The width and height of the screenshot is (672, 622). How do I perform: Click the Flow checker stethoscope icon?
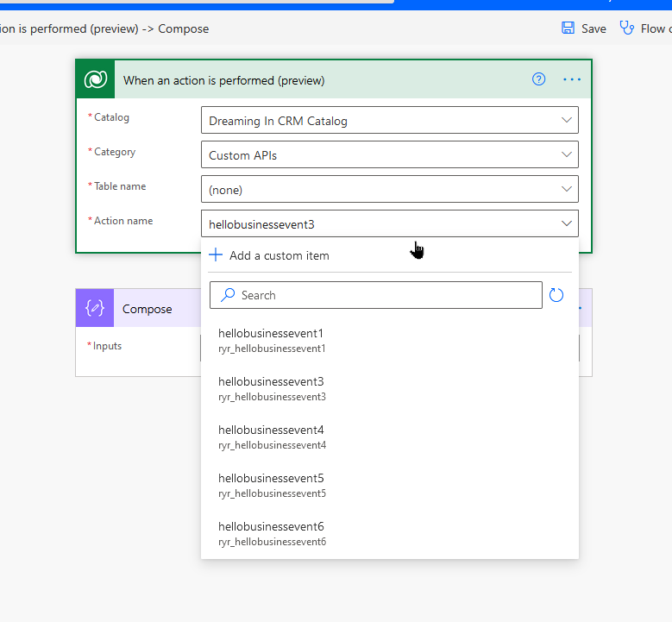pyautogui.click(x=627, y=28)
